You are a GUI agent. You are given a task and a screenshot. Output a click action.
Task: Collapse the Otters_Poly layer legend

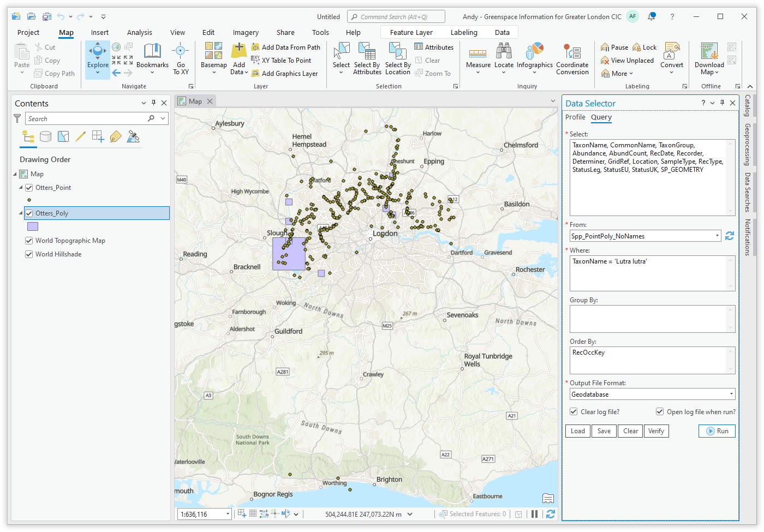(21, 213)
